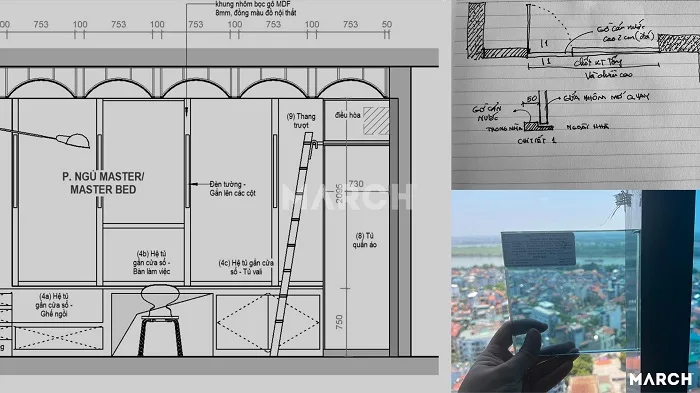Click the stool drawn at the desk
Image resolution: width=700 pixels, height=393 pixels.
click(160, 321)
